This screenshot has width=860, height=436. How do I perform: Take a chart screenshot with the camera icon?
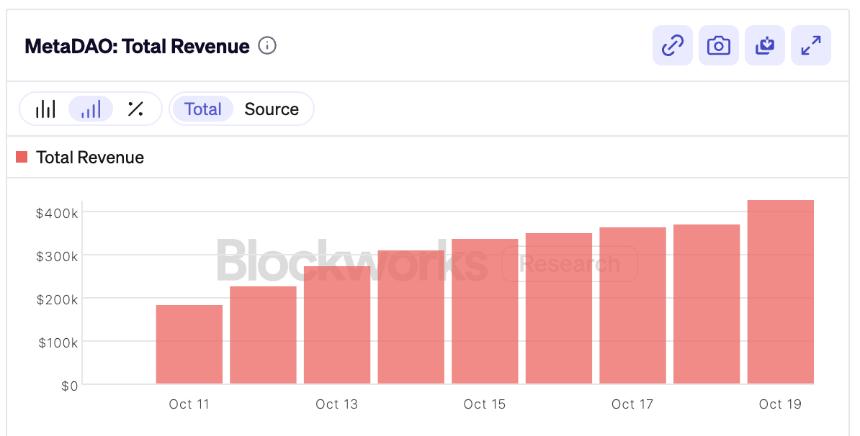[719, 45]
